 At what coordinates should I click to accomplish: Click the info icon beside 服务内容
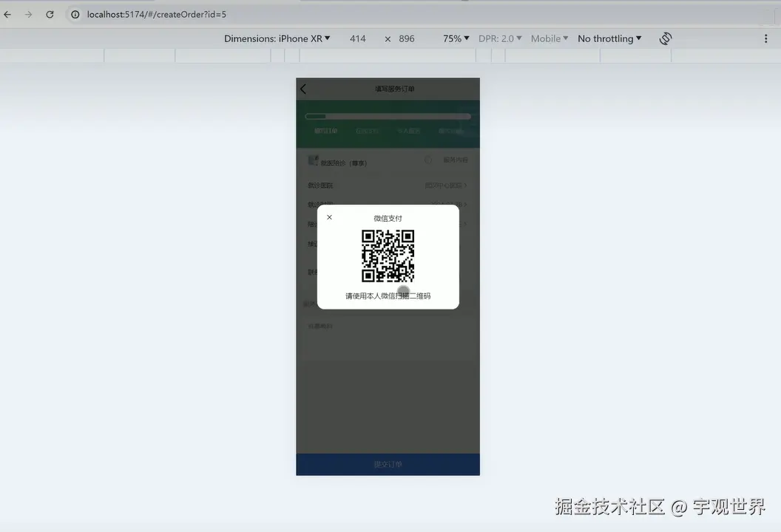point(428,160)
